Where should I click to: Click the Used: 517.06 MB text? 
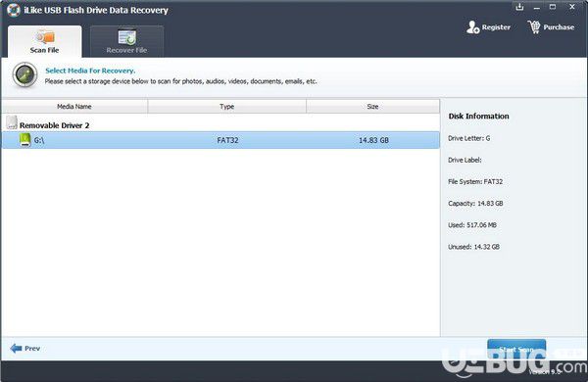(472, 225)
